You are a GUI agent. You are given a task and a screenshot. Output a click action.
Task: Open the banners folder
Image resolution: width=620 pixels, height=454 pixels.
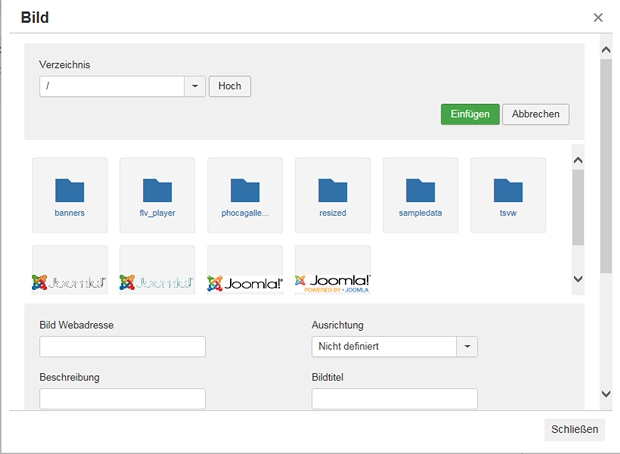[x=70, y=194]
